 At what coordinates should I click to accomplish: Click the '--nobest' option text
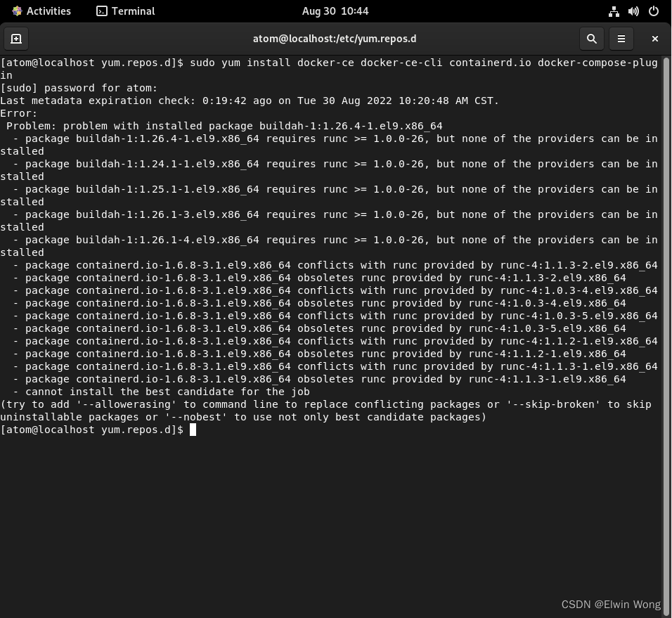(x=196, y=417)
